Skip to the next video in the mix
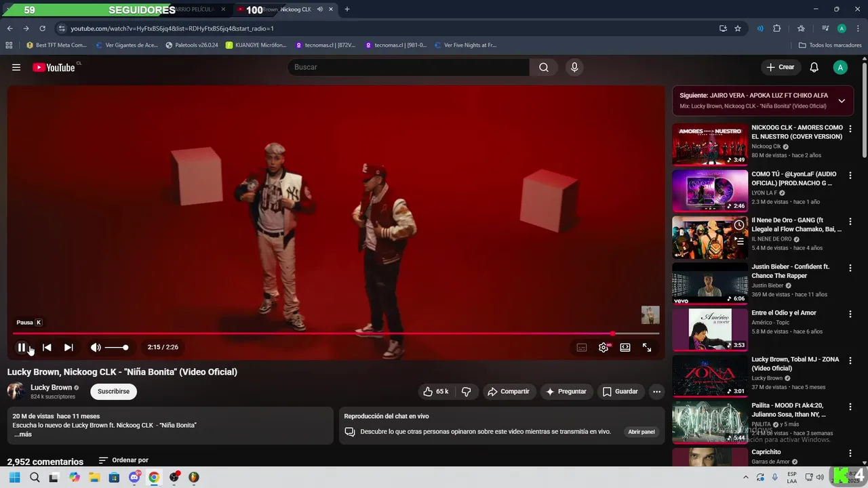Viewport: 868px width, 488px height. coord(68,347)
